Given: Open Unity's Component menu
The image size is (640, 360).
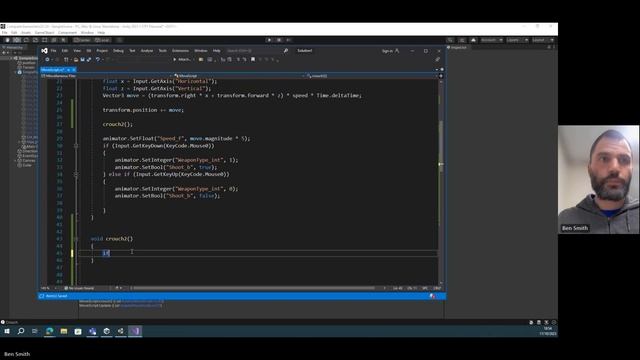Looking at the screenshot, I should (67, 33).
